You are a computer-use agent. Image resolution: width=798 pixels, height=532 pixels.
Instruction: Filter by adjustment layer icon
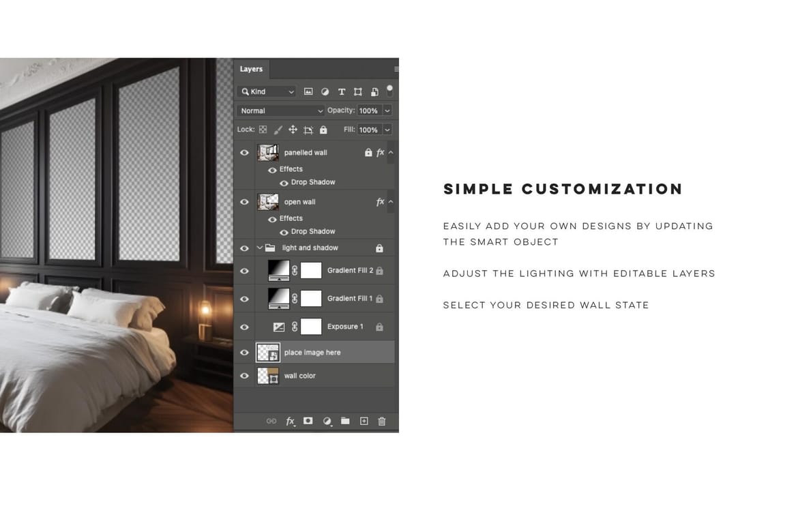325,91
